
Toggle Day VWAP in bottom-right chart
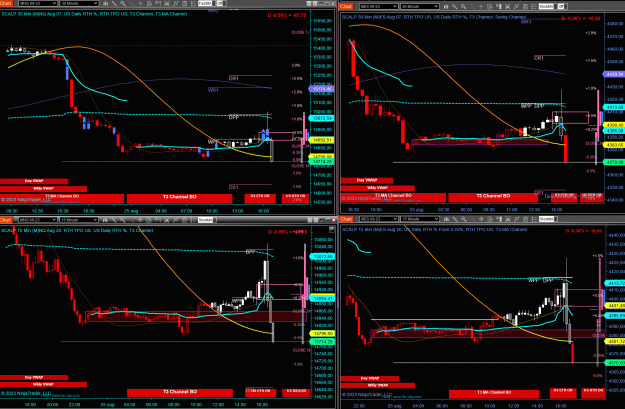click(x=369, y=378)
